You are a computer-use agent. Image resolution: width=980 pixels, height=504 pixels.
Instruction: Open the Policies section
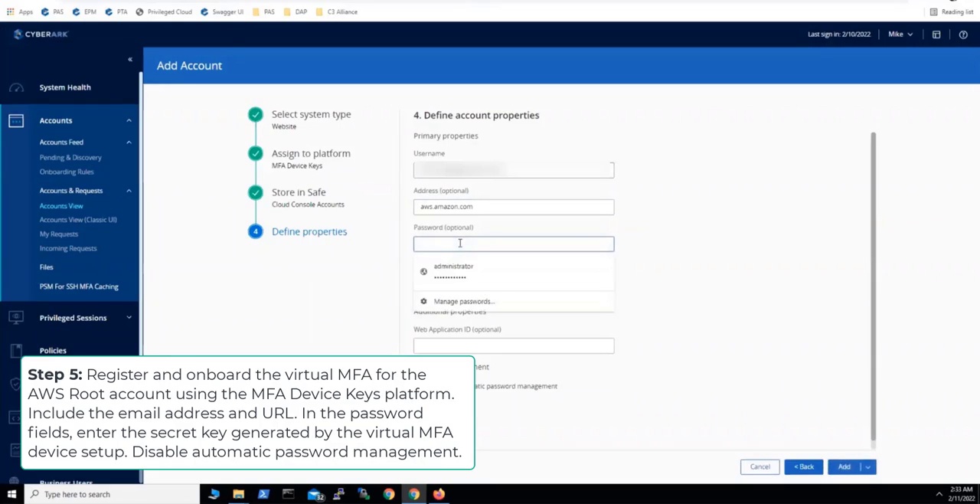53,350
